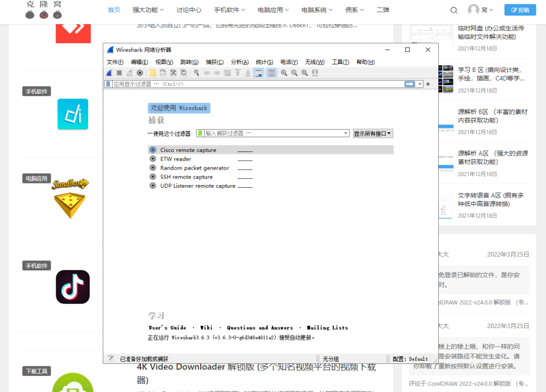
Task: Open the Mailing Lists link
Action: (x=327, y=327)
